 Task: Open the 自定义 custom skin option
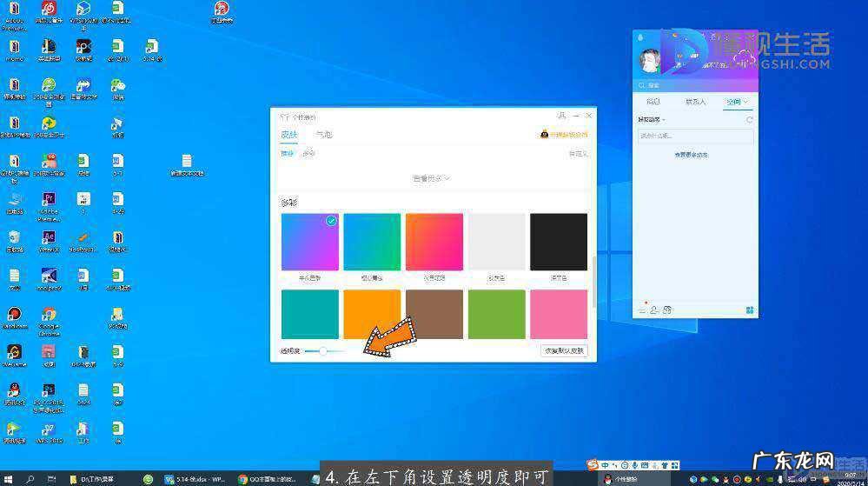click(578, 154)
